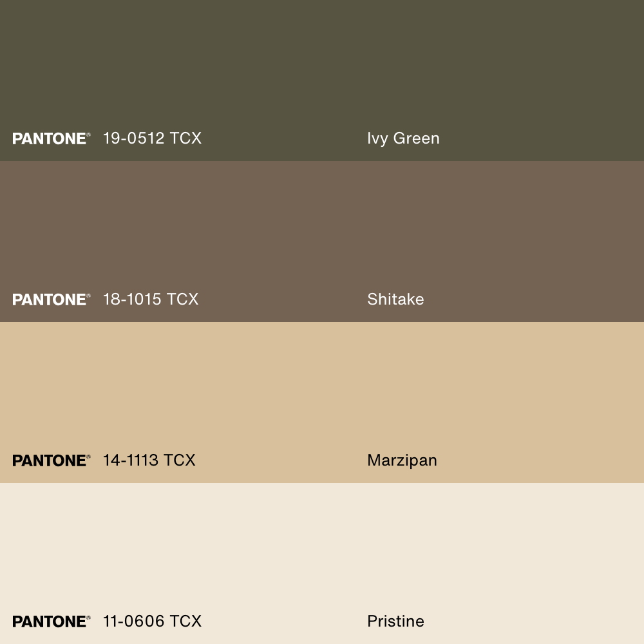Click the PANTONE logo beside 19-0512 TCX
Screen dimensions: 644x644
point(52,138)
